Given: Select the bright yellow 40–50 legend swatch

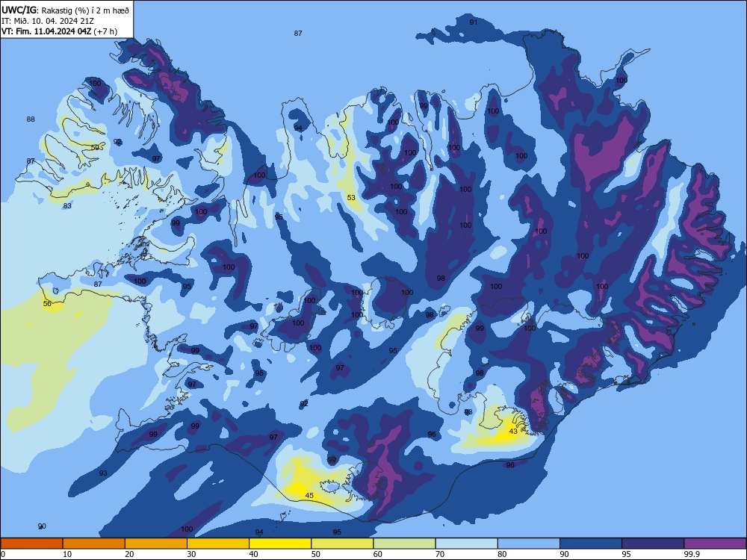Looking at the screenshot, I should (x=280, y=544).
